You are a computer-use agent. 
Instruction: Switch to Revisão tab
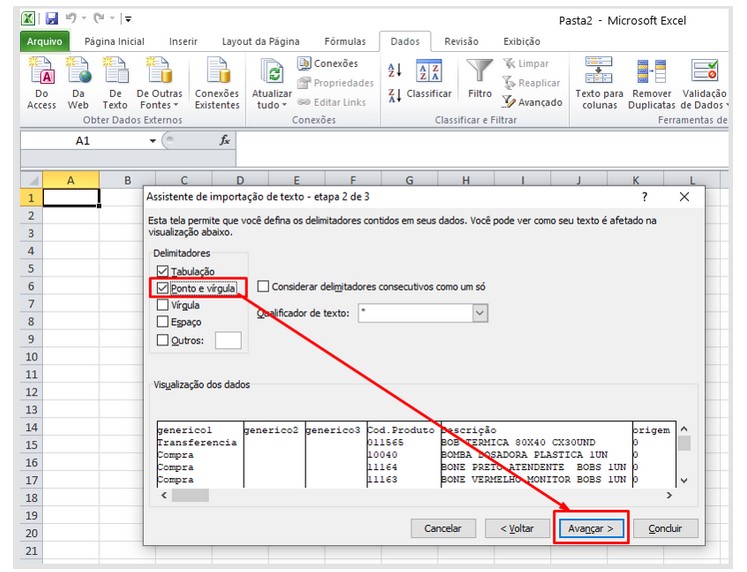[x=461, y=41]
